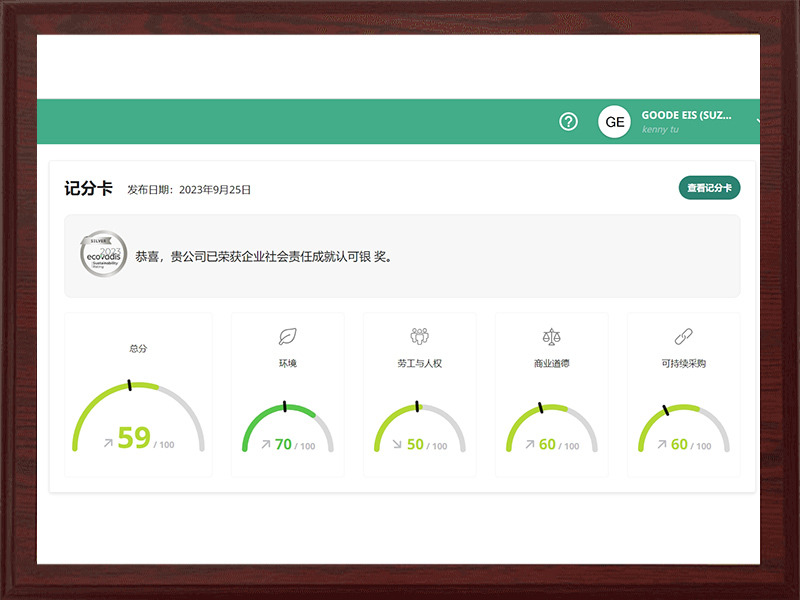The height and width of the screenshot is (600, 800).
Task: Click the 记分卡 heading
Action: pos(88,188)
